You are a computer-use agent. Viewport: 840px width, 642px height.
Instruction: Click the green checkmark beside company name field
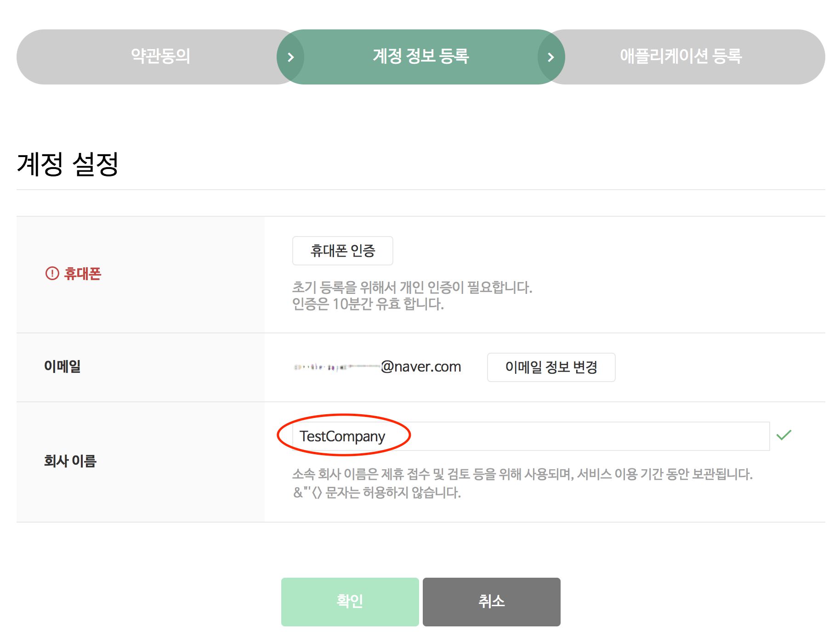[783, 435]
